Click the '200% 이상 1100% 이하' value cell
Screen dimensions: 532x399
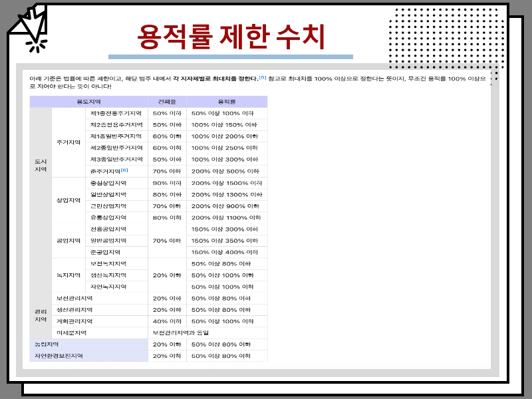point(227,217)
